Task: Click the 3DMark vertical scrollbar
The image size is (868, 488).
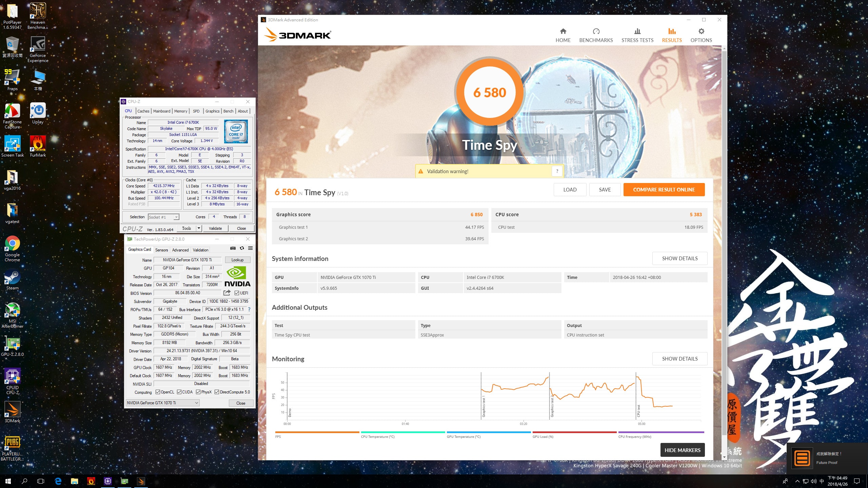Action: (724, 243)
